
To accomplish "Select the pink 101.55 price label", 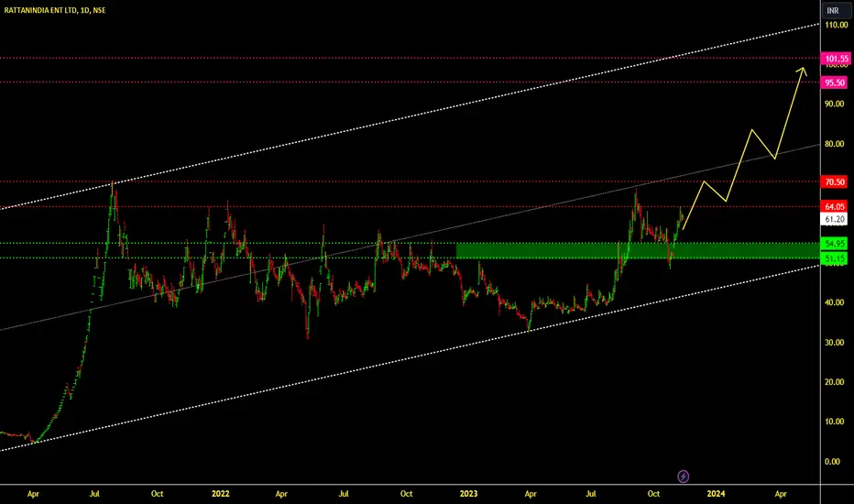I will point(836,59).
